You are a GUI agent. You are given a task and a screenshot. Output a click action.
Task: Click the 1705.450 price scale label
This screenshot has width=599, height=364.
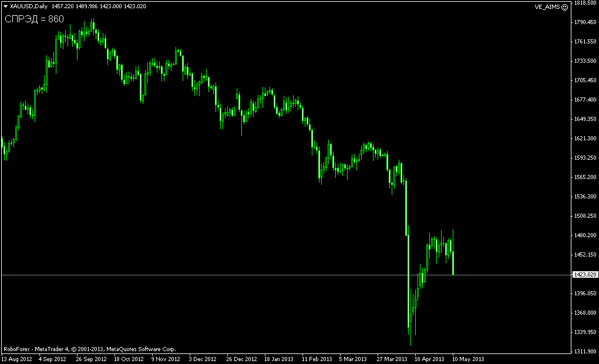click(x=585, y=80)
